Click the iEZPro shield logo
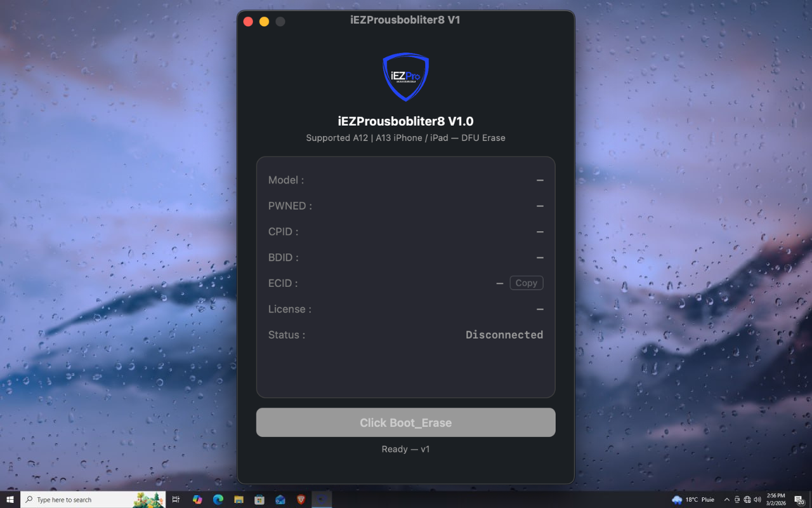 (405, 77)
